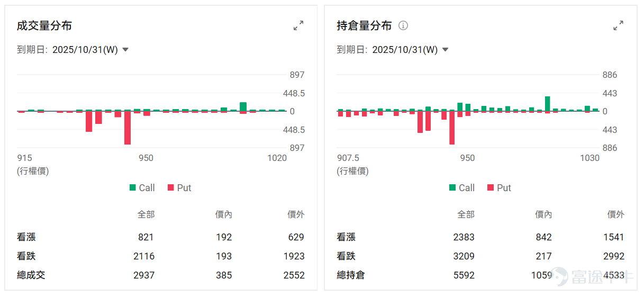Click the 全部 column header in 持倉量分布 table
Image resolution: width=644 pixels, height=296 pixels.
[x=466, y=214]
